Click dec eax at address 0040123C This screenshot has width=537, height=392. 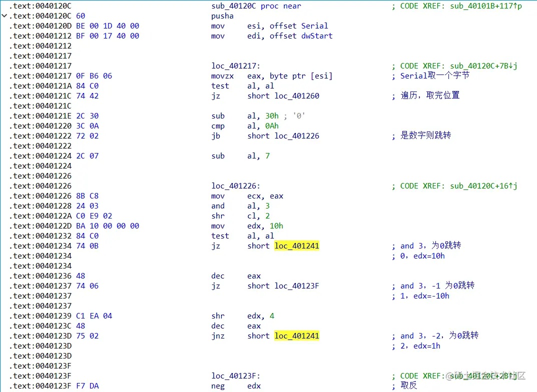236,325
